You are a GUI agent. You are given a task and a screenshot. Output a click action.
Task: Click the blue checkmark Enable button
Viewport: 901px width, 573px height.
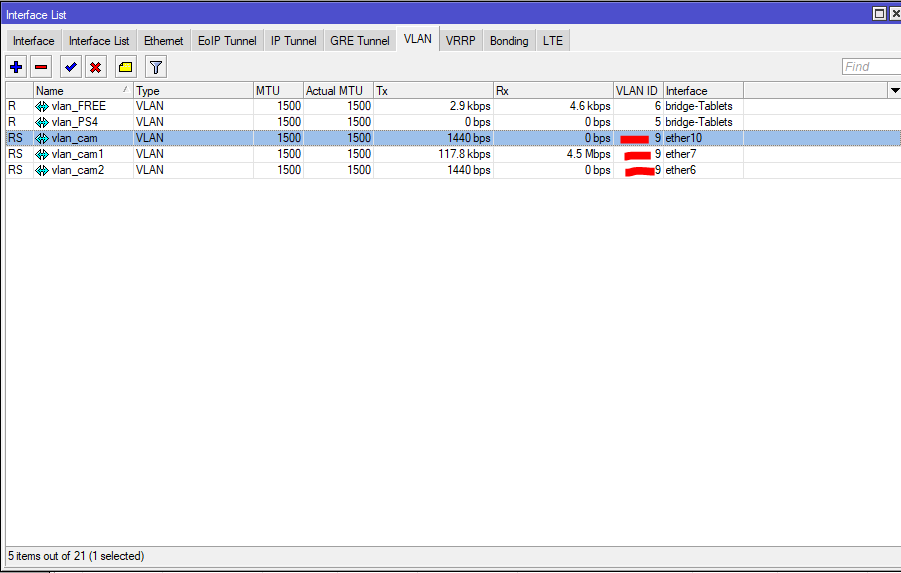(x=70, y=67)
